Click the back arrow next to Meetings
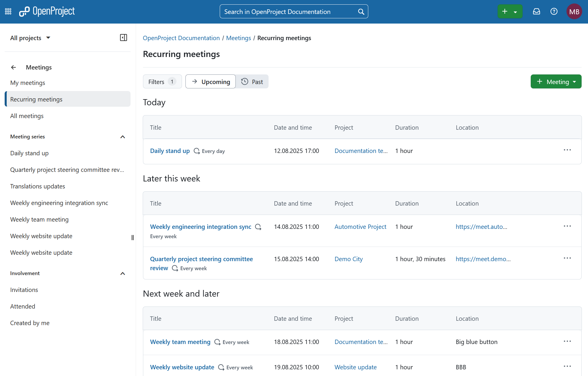This screenshot has height=376, width=588. [14, 67]
